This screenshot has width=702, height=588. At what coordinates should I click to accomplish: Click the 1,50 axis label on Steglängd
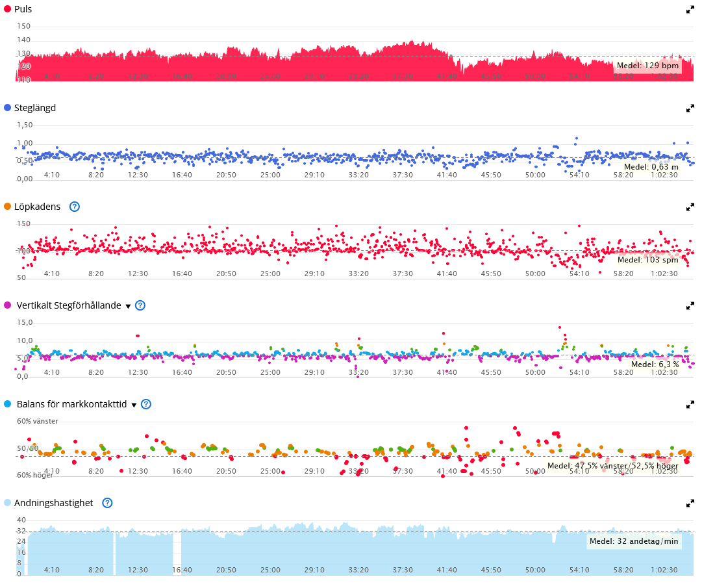coord(25,125)
